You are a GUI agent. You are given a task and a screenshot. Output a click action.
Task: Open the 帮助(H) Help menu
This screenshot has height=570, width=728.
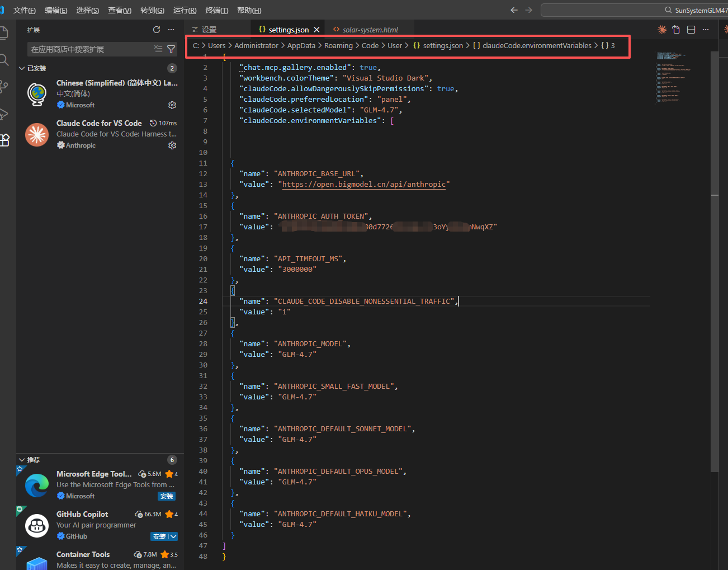(x=249, y=10)
